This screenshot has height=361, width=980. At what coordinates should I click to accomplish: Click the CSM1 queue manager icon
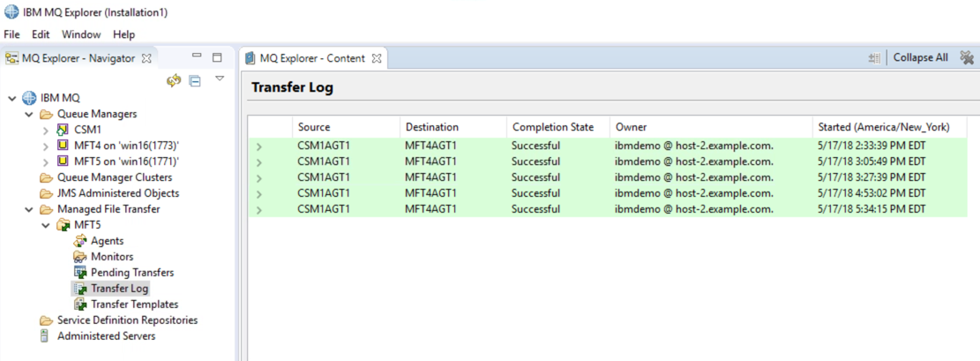62,130
